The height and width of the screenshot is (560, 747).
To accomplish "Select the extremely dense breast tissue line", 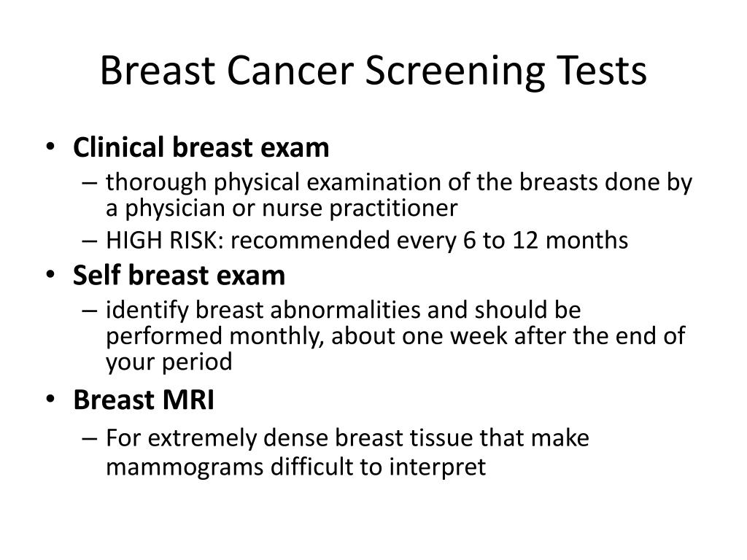I will tap(347, 438).
